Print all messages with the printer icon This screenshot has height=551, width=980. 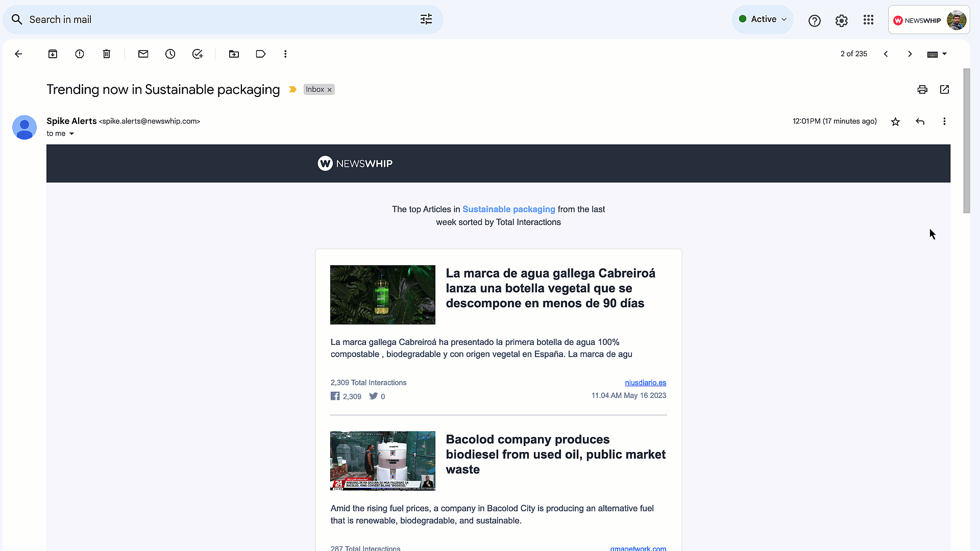click(x=922, y=90)
